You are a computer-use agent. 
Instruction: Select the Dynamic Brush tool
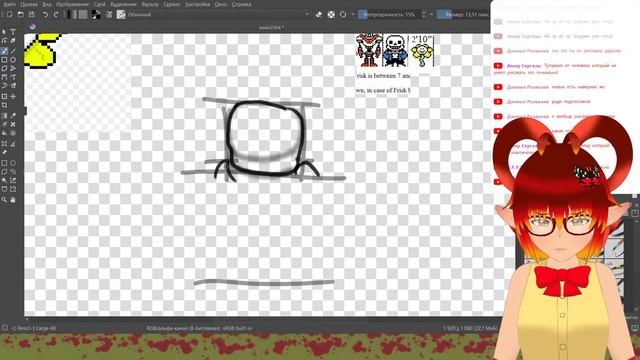(4, 86)
